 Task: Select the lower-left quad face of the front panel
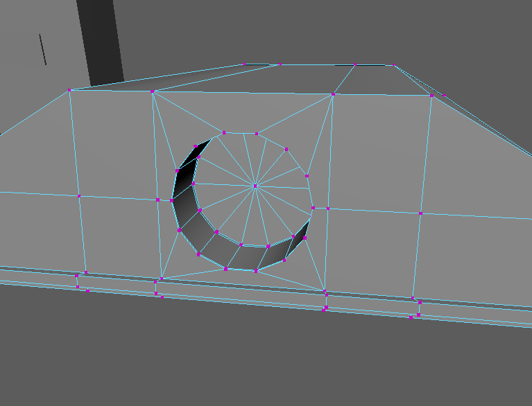click(x=119, y=236)
